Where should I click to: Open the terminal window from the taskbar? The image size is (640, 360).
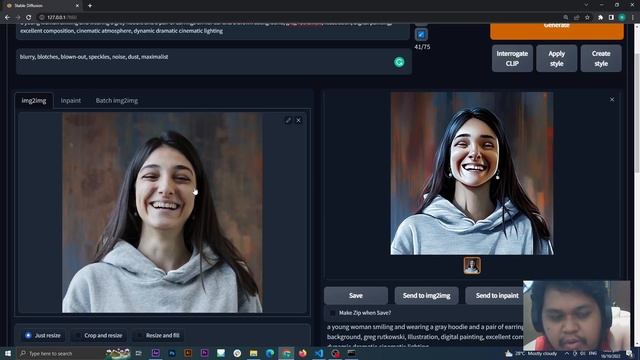[x=351, y=353]
